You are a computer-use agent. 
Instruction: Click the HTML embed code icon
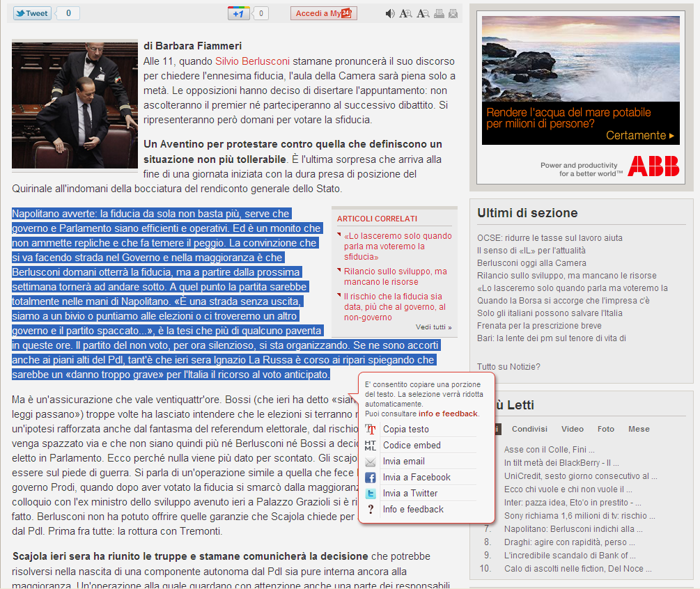(371, 446)
